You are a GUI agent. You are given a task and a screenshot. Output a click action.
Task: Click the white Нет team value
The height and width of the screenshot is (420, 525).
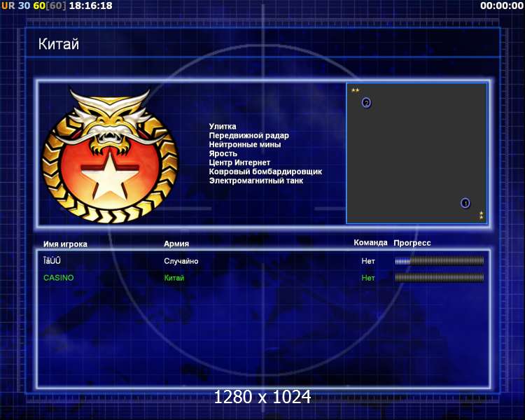tap(368, 261)
